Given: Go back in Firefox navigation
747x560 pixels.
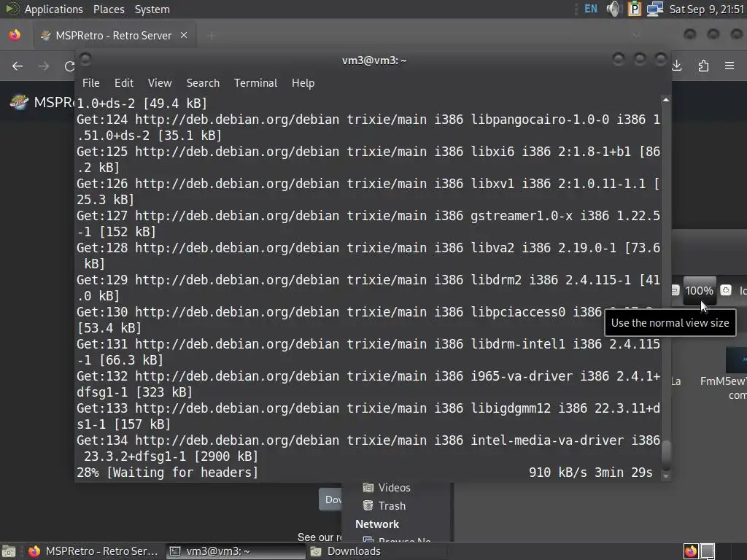Looking at the screenshot, I should (x=18, y=66).
